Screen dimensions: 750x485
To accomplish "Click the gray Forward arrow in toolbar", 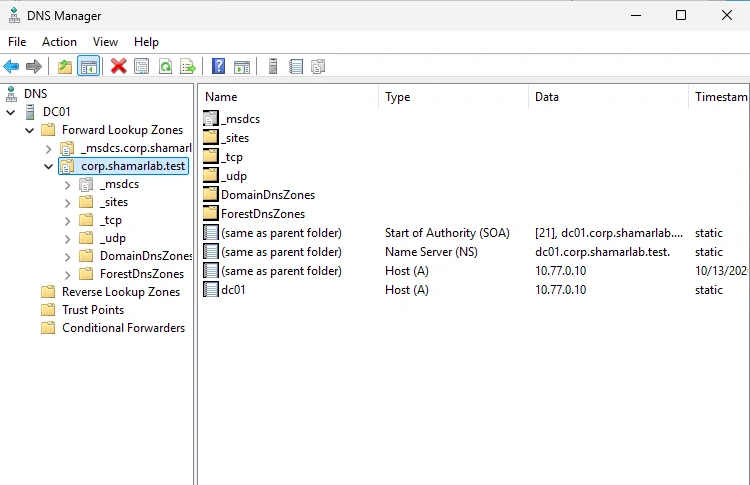I will [x=33, y=66].
